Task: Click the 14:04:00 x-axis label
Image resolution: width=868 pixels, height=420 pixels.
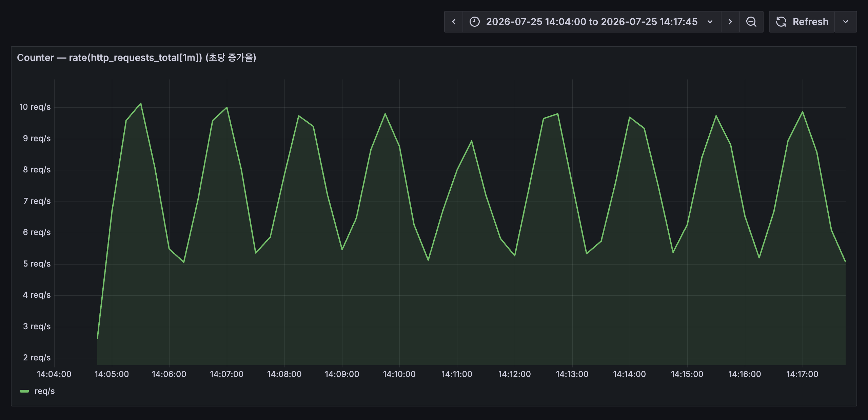Action: click(x=54, y=374)
